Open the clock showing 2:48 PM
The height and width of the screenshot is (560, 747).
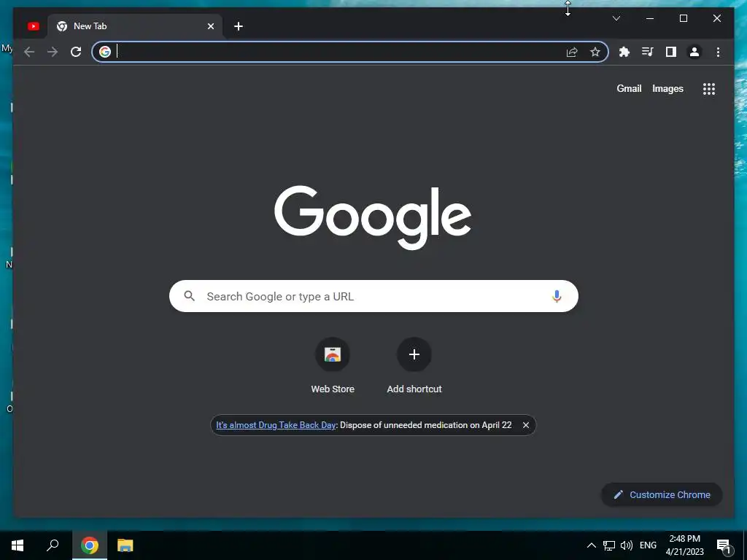pyautogui.click(x=684, y=545)
